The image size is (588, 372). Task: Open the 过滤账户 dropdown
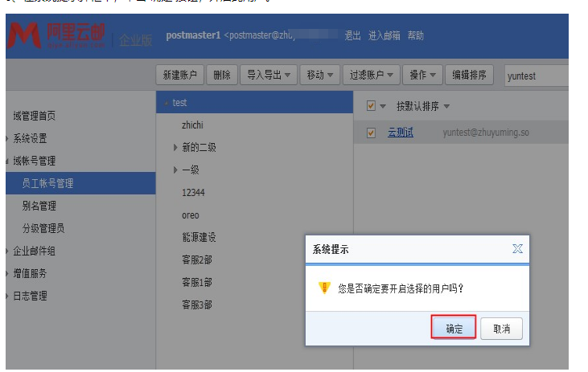click(372, 75)
